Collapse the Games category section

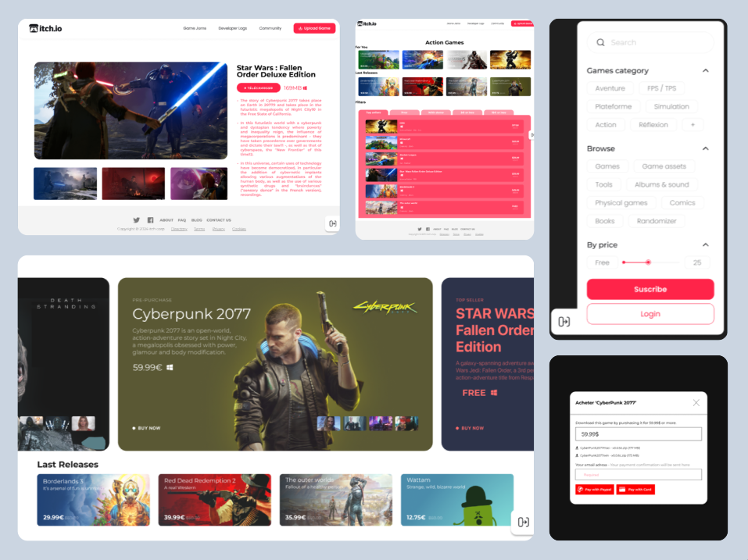click(x=706, y=70)
